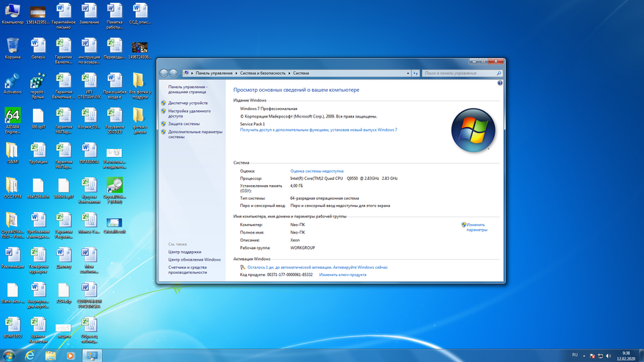Open the Windows Start orb
The height and width of the screenshot is (362, 644).
(9, 355)
